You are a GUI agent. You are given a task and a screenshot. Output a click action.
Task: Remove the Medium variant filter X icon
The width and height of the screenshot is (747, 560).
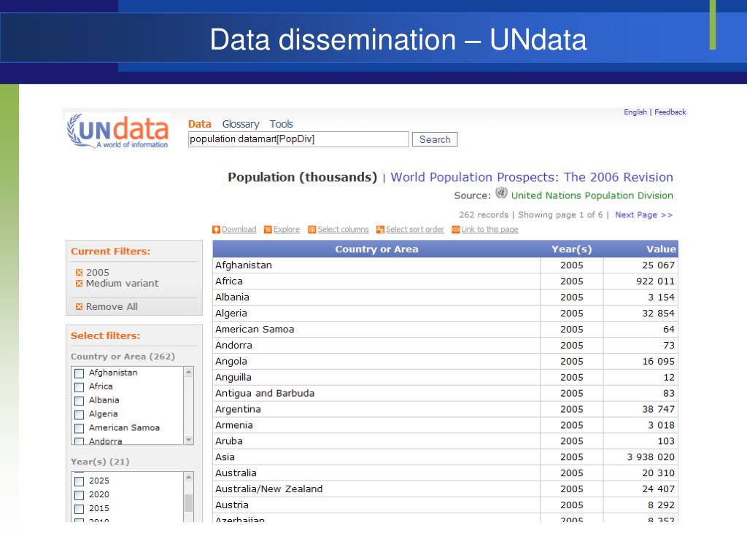(x=79, y=284)
